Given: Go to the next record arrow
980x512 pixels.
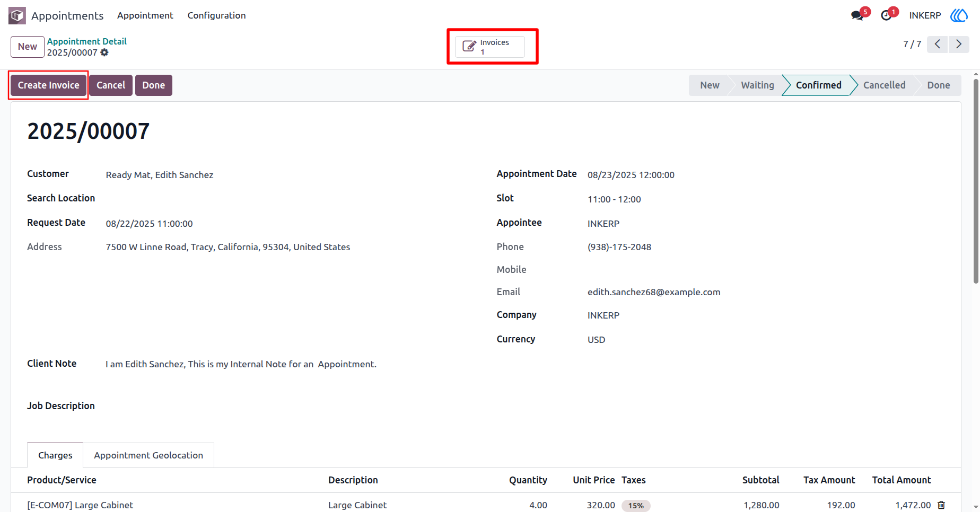Looking at the screenshot, I should pyautogui.click(x=959, y=44).
